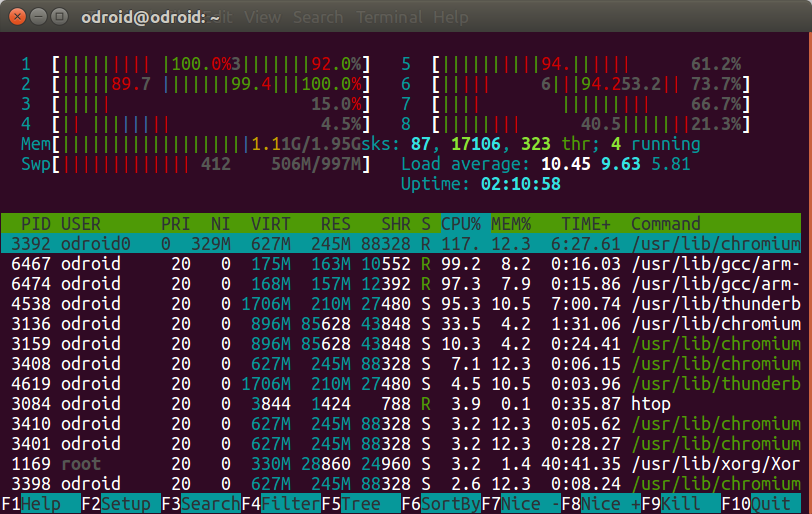Click F3 Search in the bottom bar
This screenshot has height=514, width=812.
pyautogui.click(x=201, y=504)
